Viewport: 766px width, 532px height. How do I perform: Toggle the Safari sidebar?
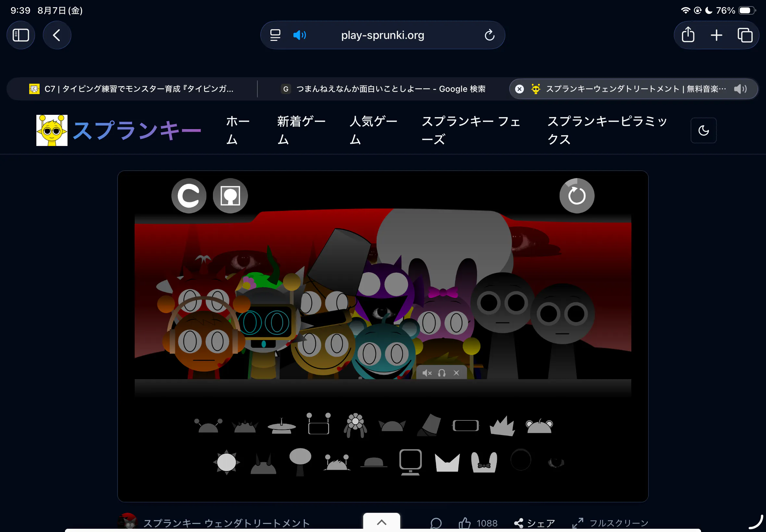coord(21,35)
